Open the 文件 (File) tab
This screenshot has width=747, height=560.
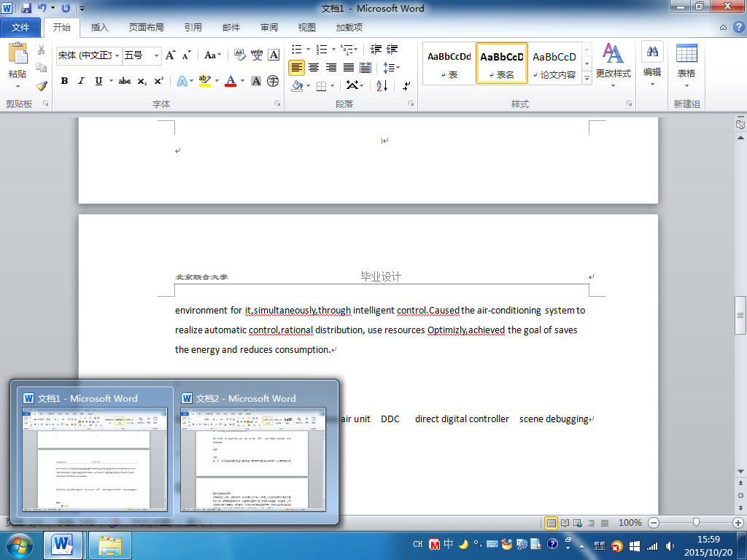click(x=20, y=28)
